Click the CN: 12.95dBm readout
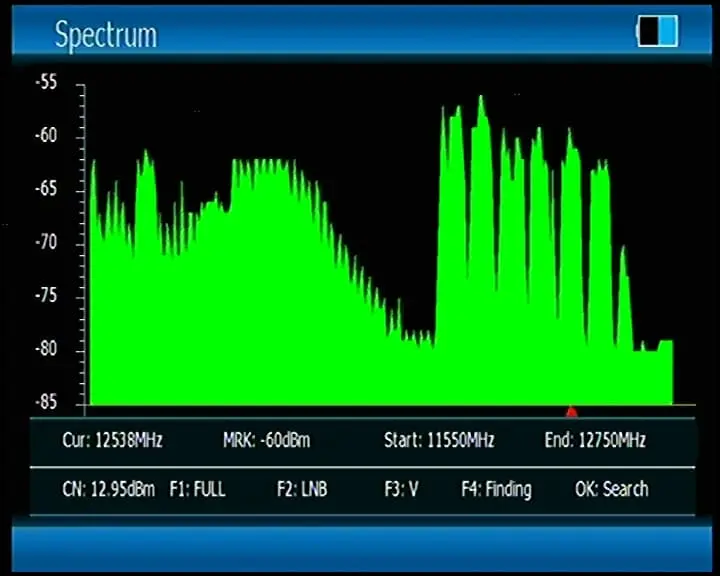This screenshot has height=576, width=720. [108, 489]
